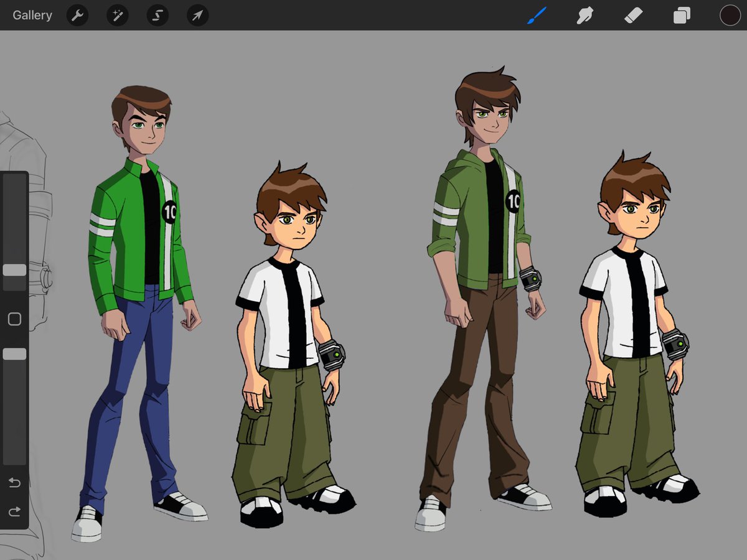
Task: Select the Smudge tool
Action: coord(585,15)
